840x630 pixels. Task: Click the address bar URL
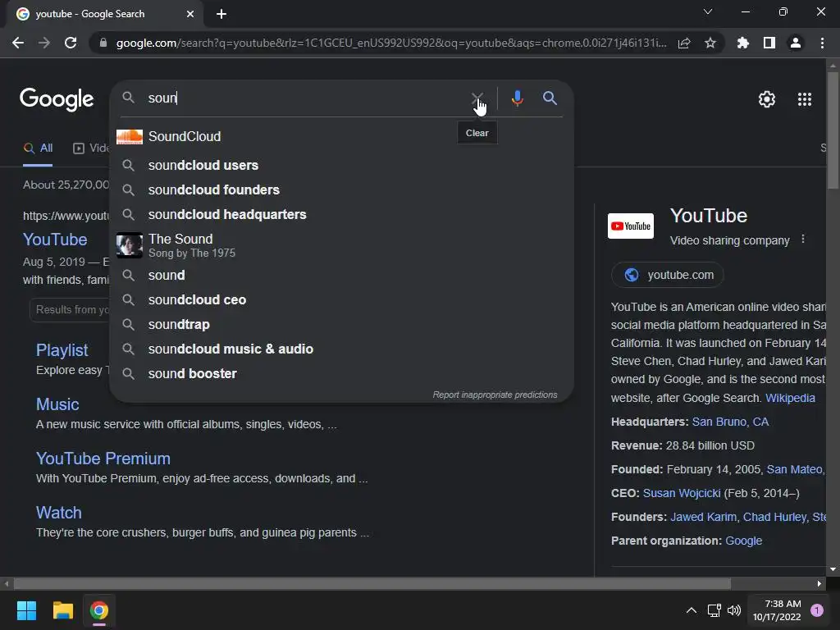[391, 43]
